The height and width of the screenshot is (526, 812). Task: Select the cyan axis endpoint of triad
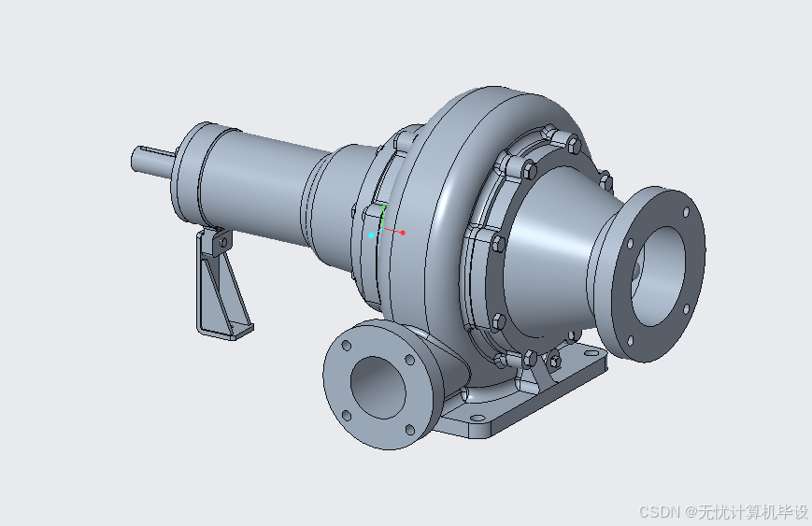click(371, 235)
